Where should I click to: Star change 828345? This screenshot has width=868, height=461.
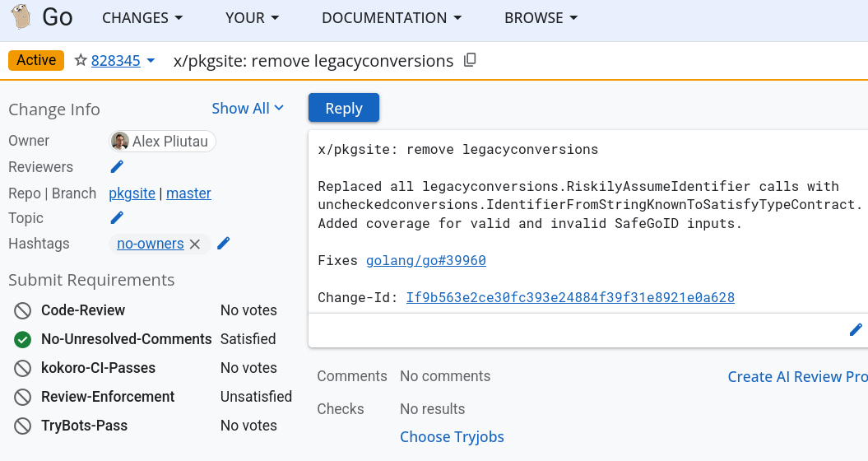tap(81, 60)
